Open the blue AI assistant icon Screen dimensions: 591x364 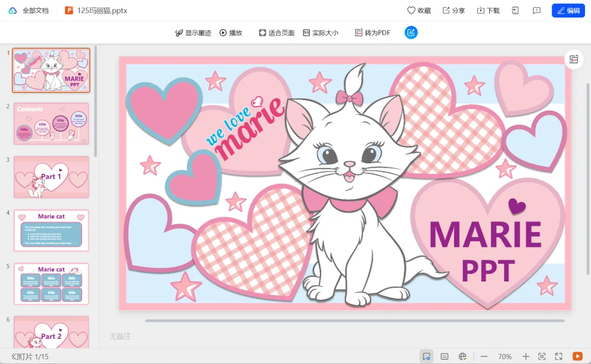(411, 33)
